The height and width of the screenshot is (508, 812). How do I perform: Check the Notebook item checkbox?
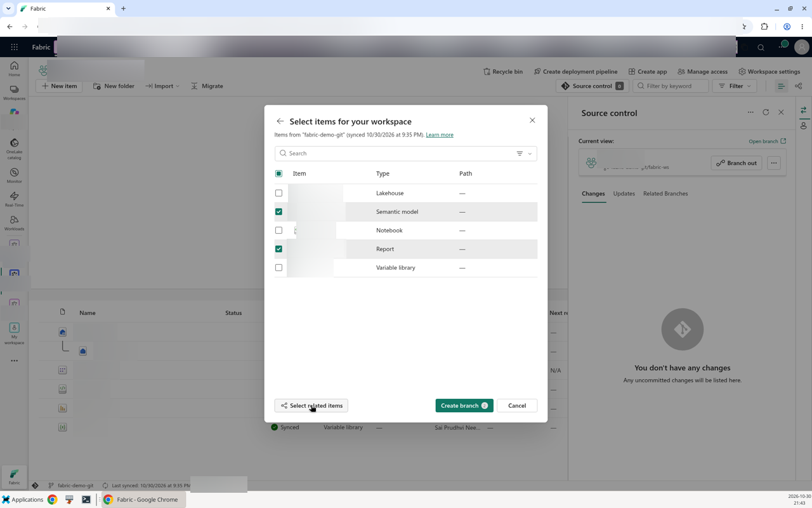pyautogui.click(x=278, y=231)
